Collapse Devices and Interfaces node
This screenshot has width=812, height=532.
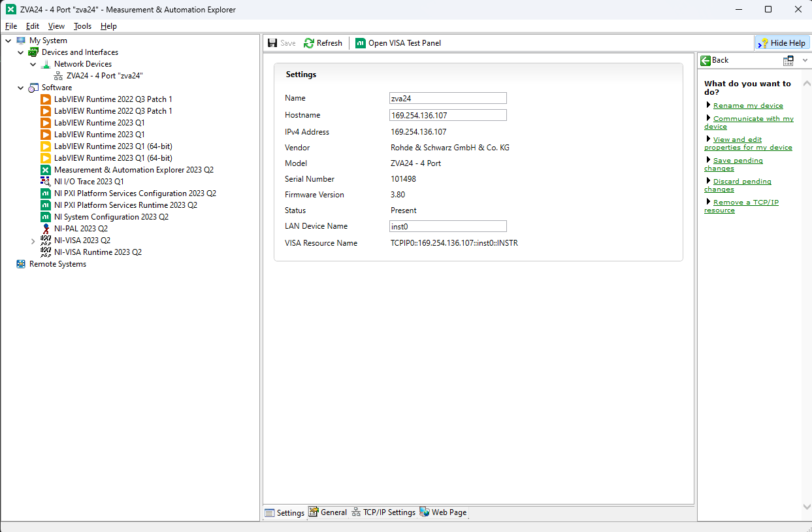click(21, 52)
